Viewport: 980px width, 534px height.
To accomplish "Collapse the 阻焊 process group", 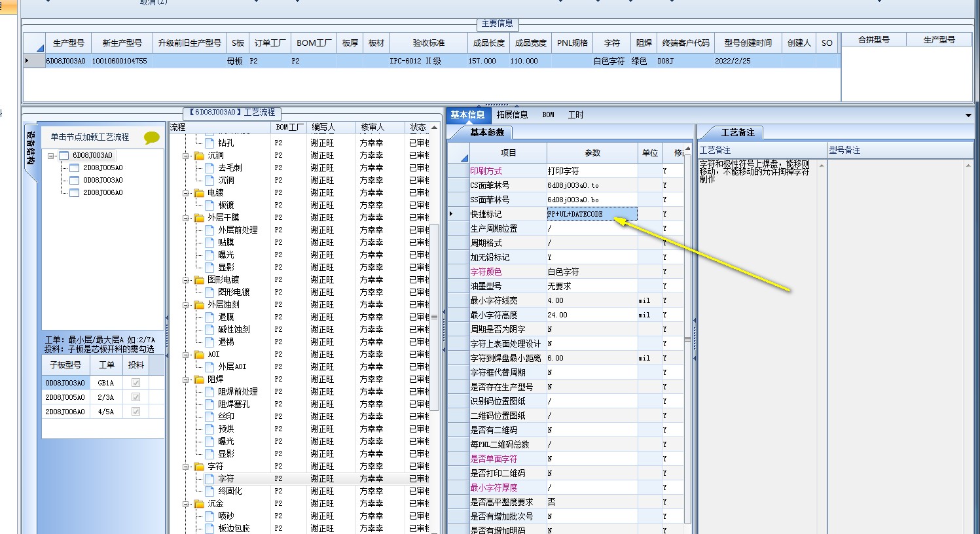I will tap(187, 380).
